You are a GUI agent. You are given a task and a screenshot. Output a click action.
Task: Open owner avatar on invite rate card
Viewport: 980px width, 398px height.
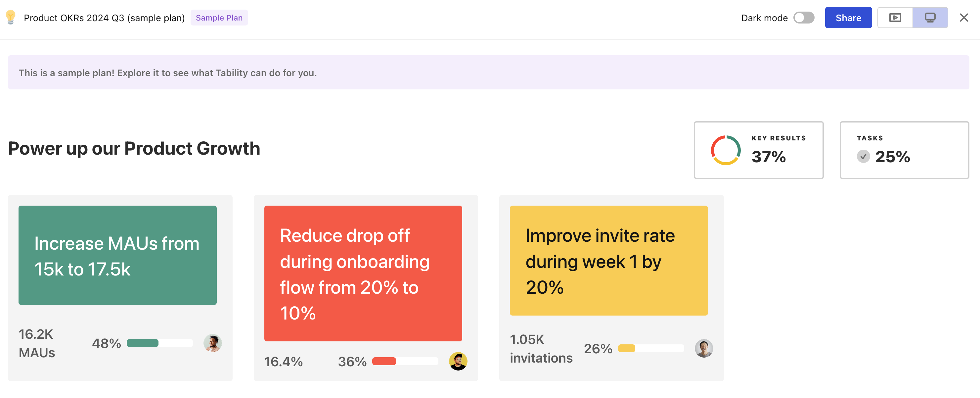coord(703,348)
